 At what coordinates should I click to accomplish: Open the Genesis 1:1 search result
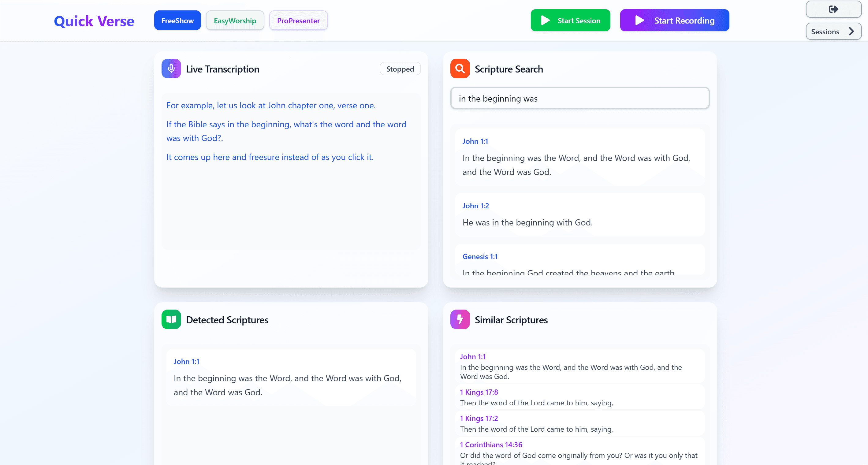click(579, 260)
